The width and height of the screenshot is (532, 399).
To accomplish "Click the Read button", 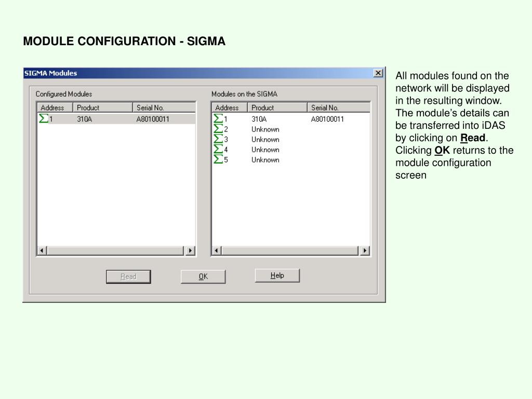I will [x=128, y=276].
